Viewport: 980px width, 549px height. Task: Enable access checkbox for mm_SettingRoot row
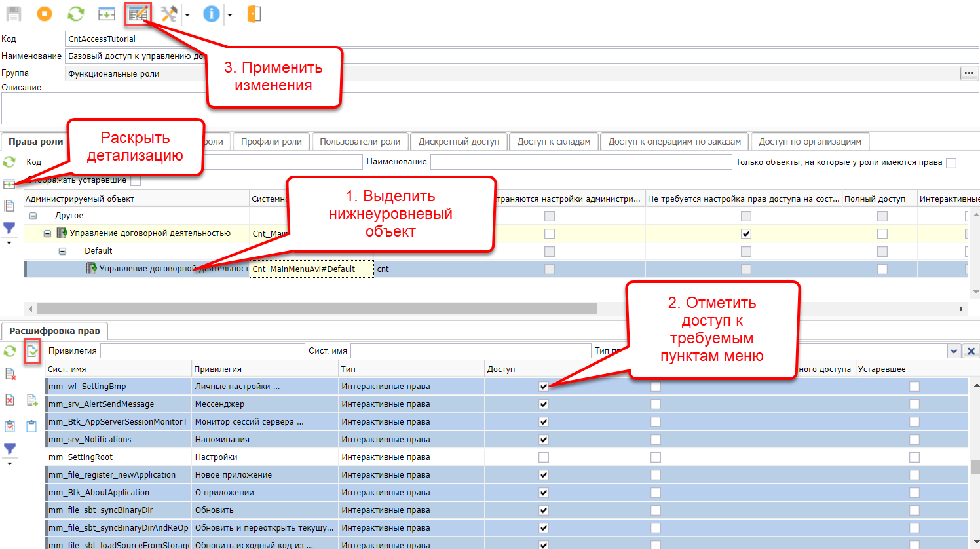coord(544,457)
